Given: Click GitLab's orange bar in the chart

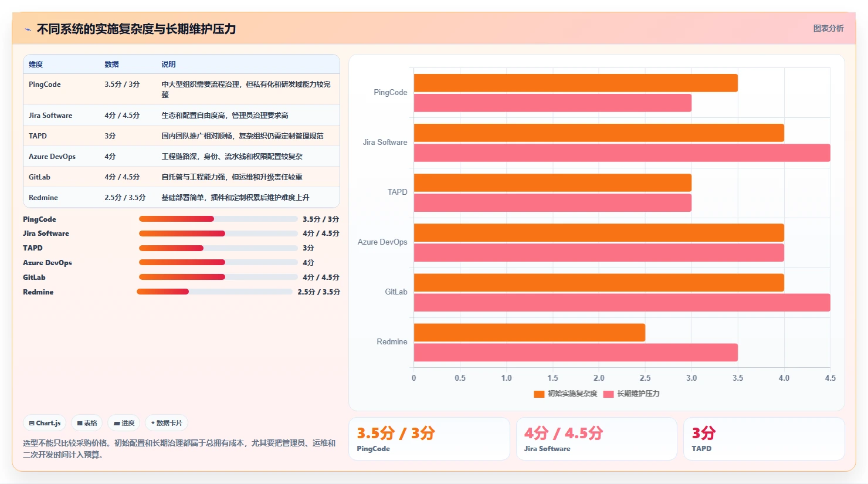Looking at the screenshot, I should (x=599, y=283).
